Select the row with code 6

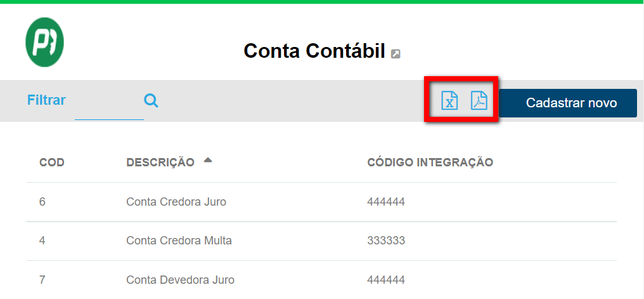click(x=42, y=202)
